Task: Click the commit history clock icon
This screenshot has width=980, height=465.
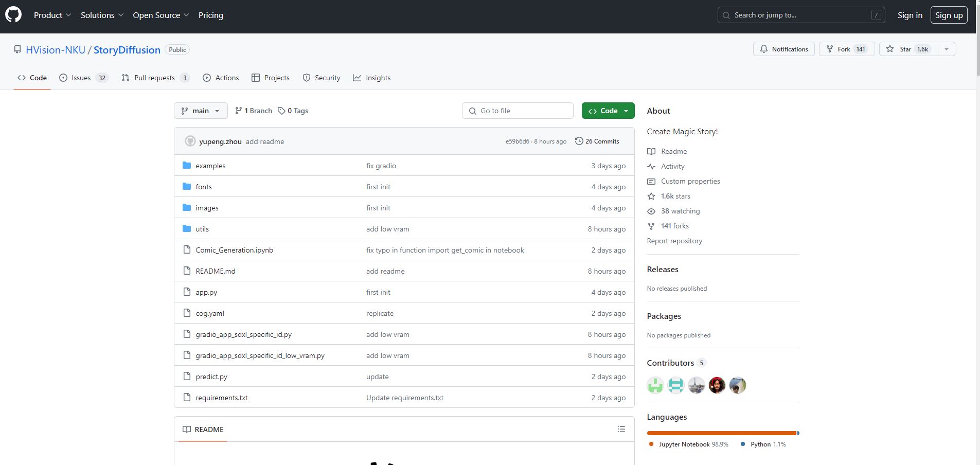Action: (579, 141)
